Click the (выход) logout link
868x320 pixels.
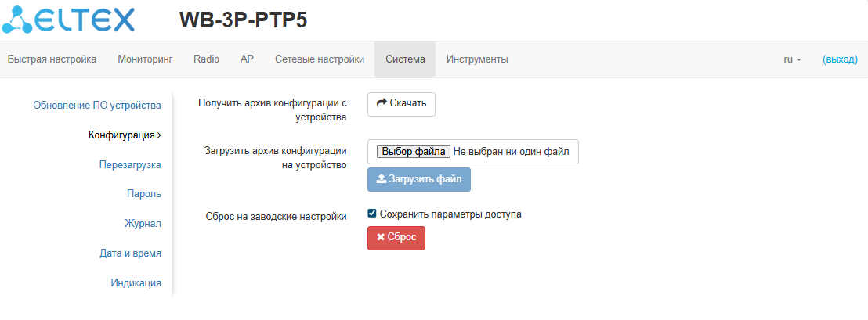[840, 59]
